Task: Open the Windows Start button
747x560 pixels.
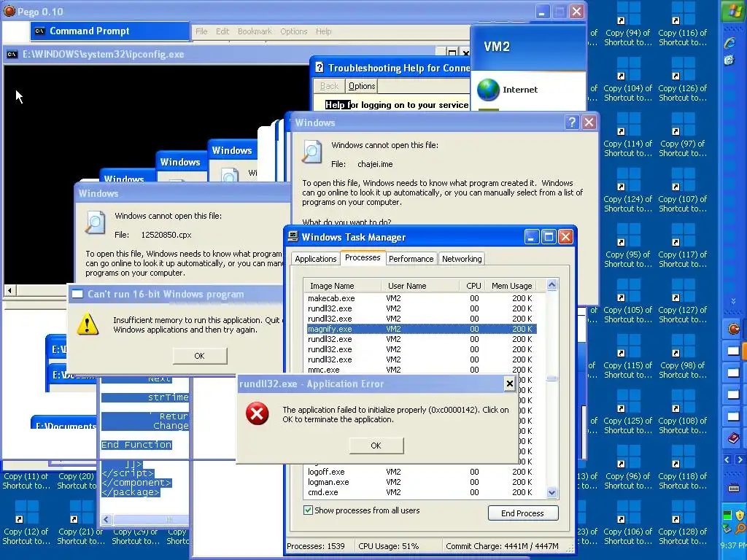Action: [734, 10]
